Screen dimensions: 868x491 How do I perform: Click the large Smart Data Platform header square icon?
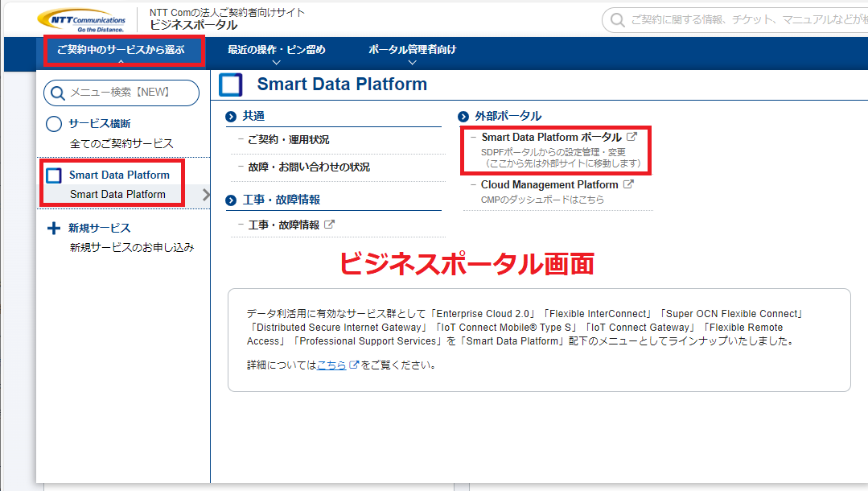(x=231, y=85)
